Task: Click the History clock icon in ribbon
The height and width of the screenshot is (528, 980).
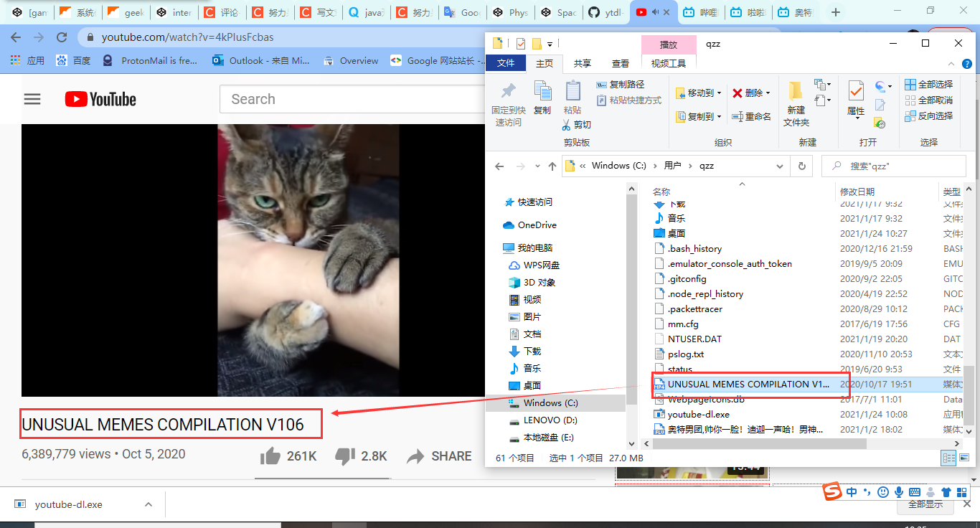Action: tap(880, 123)
